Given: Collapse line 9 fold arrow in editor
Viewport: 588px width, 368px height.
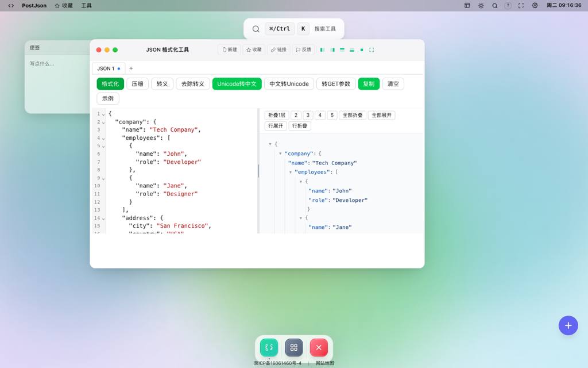Looking at the screenshot, I should coord(103,178).
